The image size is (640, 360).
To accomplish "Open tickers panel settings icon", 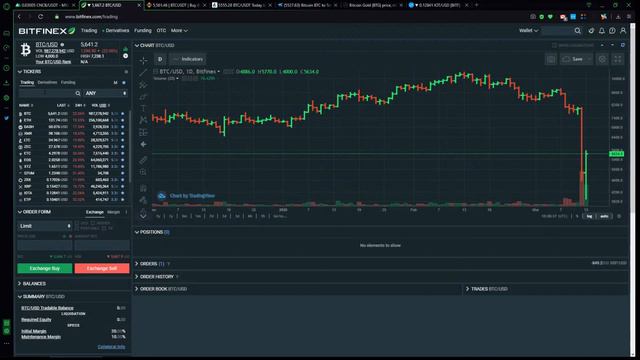I will point(126,72).
